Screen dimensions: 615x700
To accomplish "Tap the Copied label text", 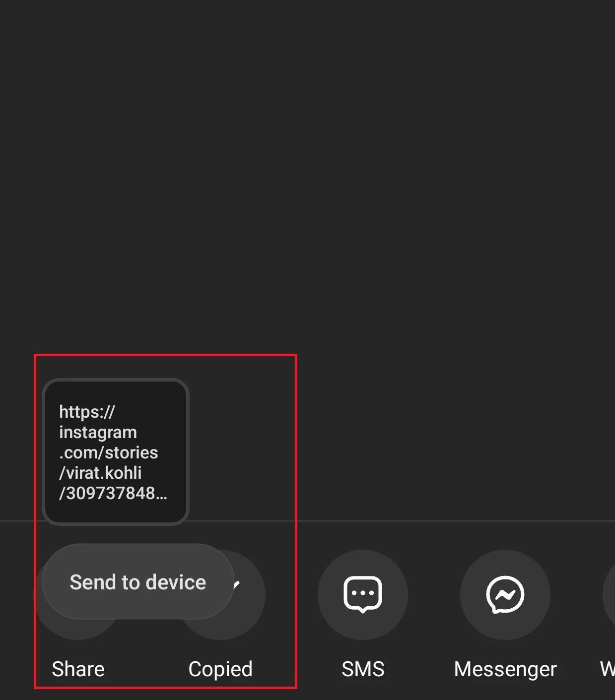I will click(220, 669).
